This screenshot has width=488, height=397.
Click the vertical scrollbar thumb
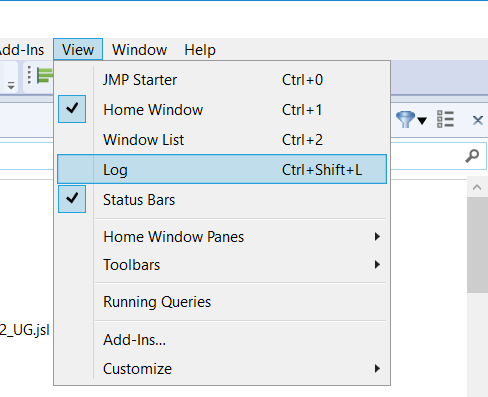point(477,245)
